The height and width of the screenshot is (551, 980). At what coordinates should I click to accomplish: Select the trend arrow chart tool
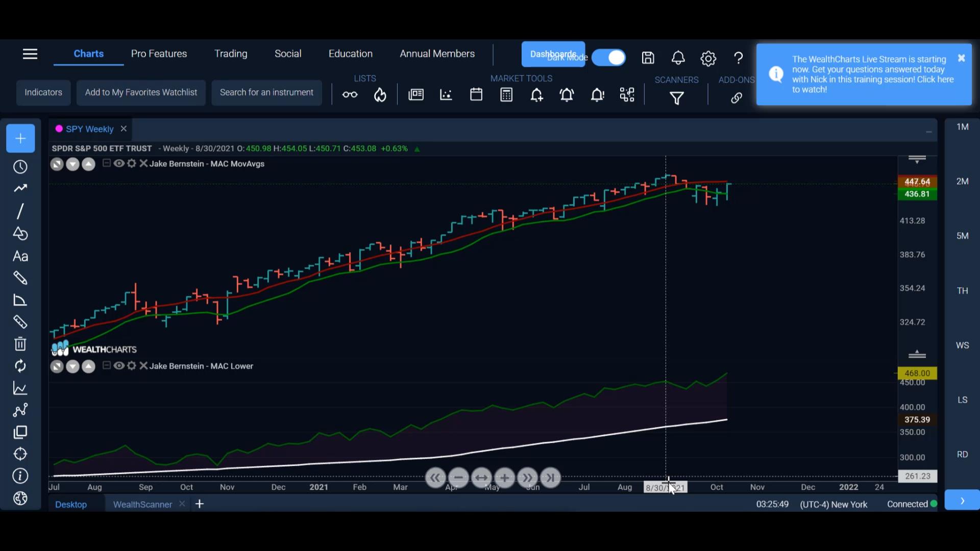coord(20,188)
